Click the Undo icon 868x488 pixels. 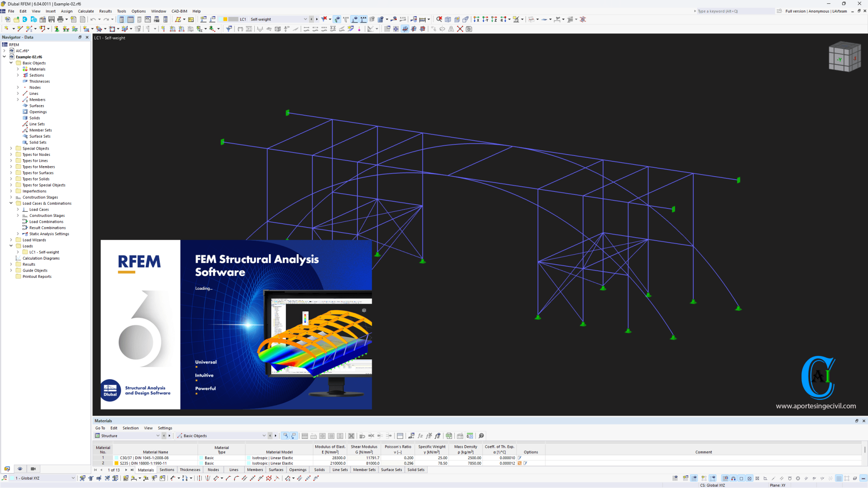click(93, 19)
